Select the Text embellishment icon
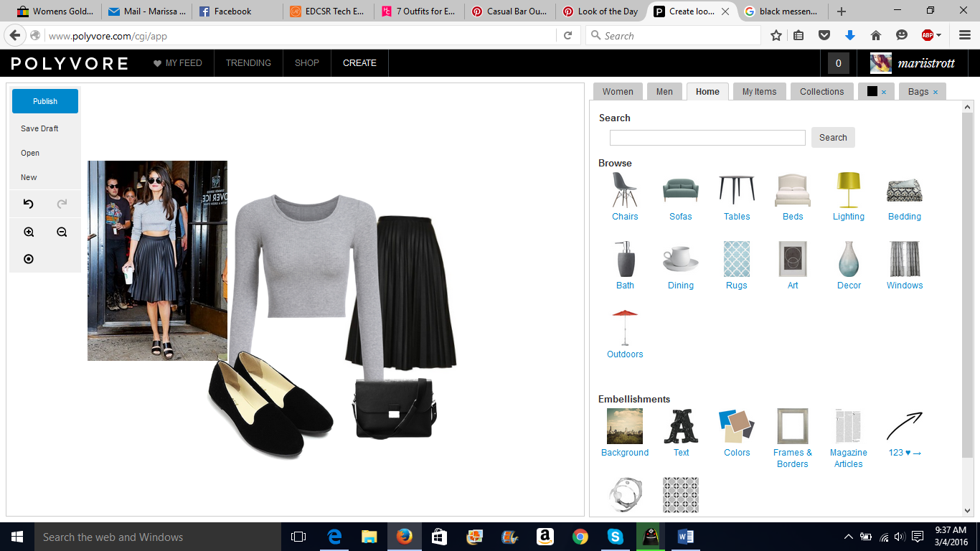This screenshot has width=980, height=551. (x=681, y=426)
